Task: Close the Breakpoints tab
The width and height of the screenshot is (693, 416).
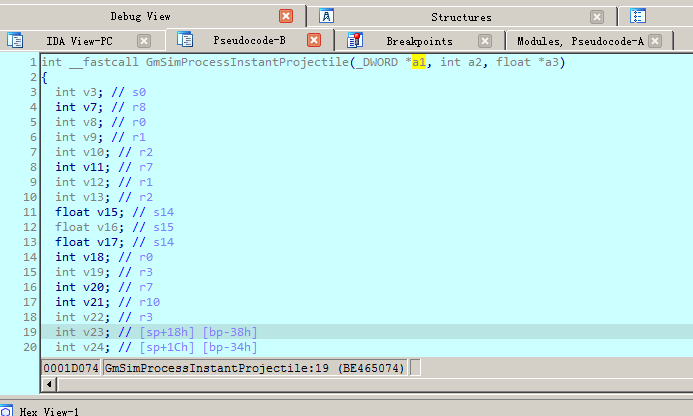Action: [x=485, y=41]
